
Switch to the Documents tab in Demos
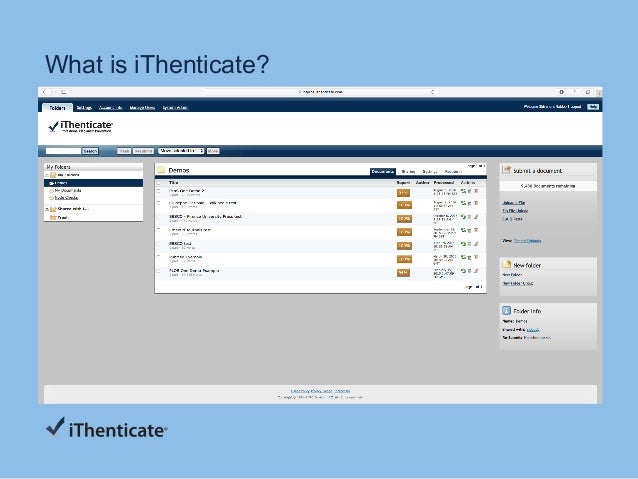pyautogui.click(x=382, y=172)
